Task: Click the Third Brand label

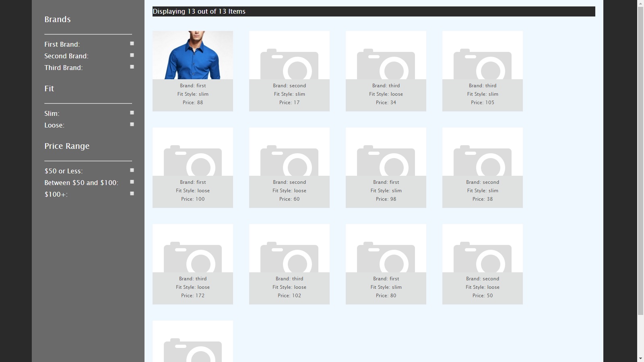Action: [64, 68]
